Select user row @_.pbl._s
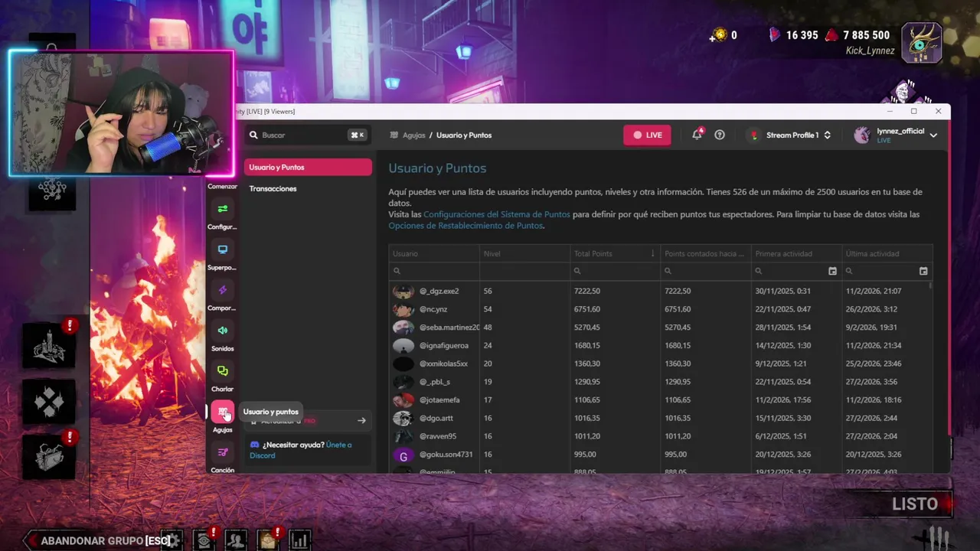 660,382
